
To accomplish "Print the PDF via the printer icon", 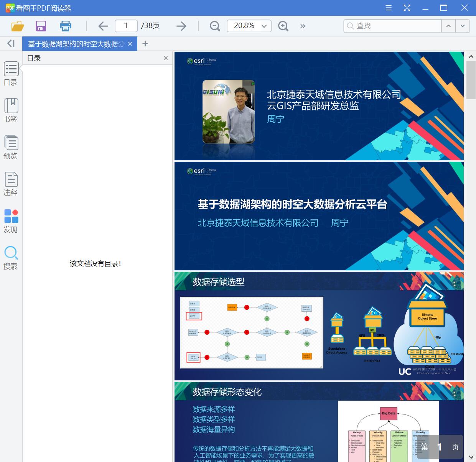I will pyautogui.click(x=65, y=26).
